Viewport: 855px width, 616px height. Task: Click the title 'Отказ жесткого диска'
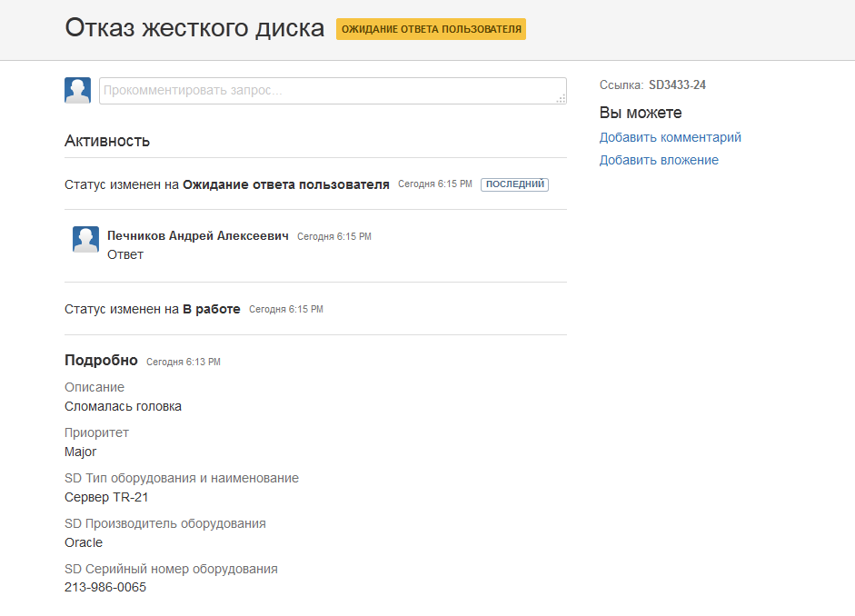(x=194, y=28)
